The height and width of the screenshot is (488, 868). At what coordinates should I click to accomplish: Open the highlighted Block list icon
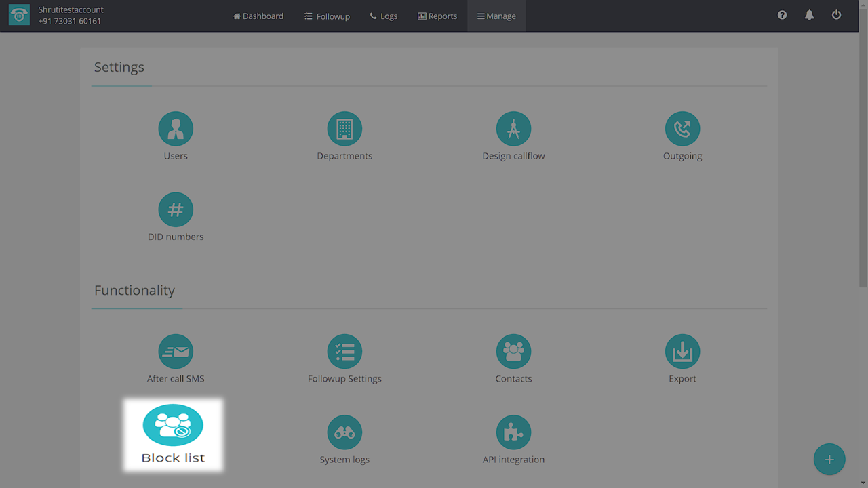pyautogui.click(x=173, y=426)
